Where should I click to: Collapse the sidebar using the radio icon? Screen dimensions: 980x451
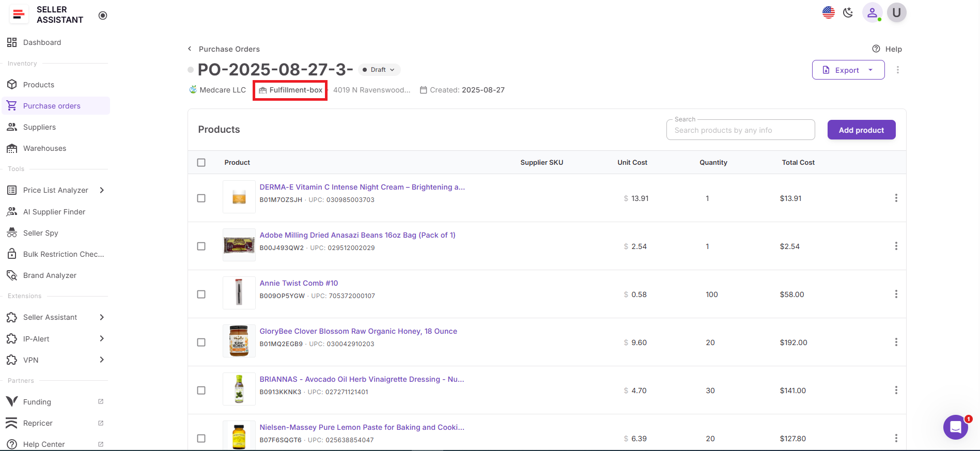103,15
